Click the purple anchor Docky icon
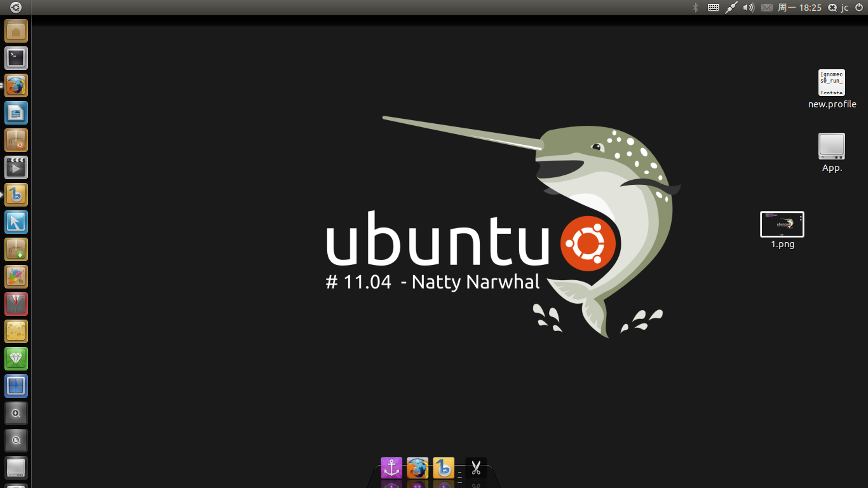 coord(391,468)
